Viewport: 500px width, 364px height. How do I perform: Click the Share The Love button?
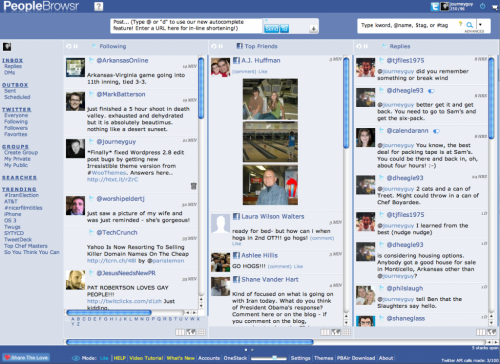pyautogui.click(x=26, y=358)
